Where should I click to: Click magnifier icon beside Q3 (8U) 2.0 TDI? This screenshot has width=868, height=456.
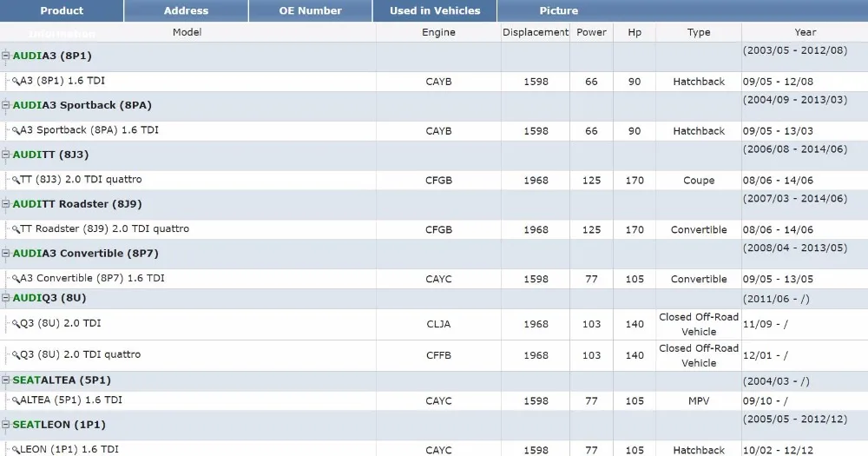coord(16,324)
